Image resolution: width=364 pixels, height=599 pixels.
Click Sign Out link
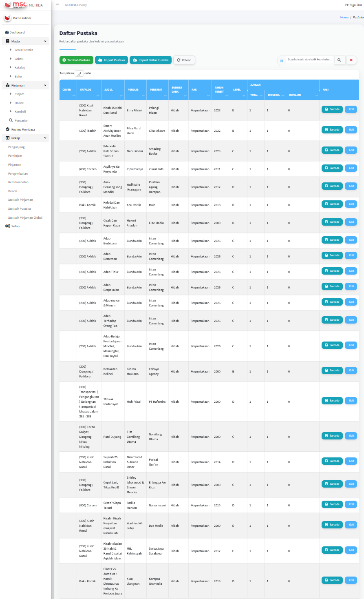coord(353,5)
